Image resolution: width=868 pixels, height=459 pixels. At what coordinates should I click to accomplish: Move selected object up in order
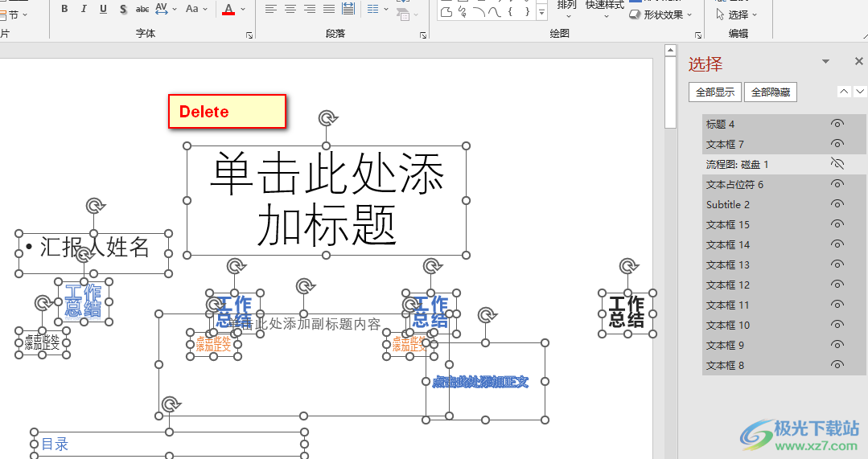[843, 92]
